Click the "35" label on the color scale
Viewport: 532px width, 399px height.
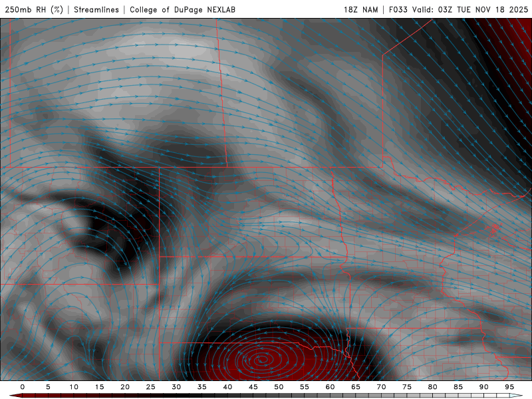click(x=202, y=387)
